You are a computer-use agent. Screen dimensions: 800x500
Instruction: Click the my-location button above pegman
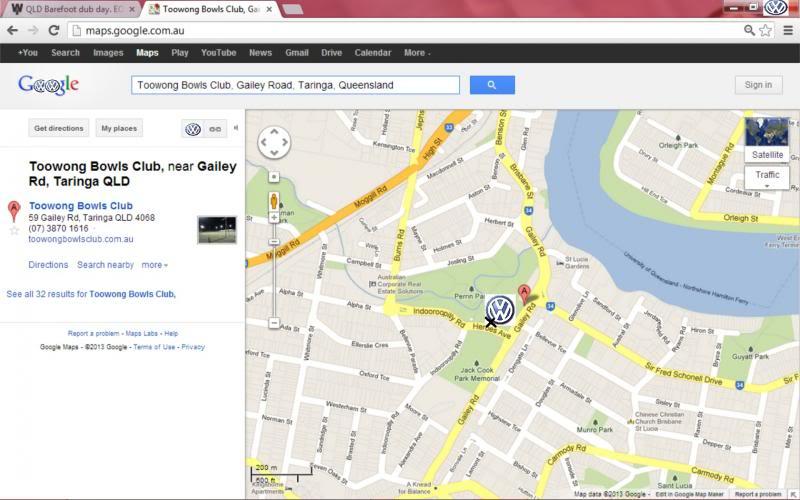point(274,177)
